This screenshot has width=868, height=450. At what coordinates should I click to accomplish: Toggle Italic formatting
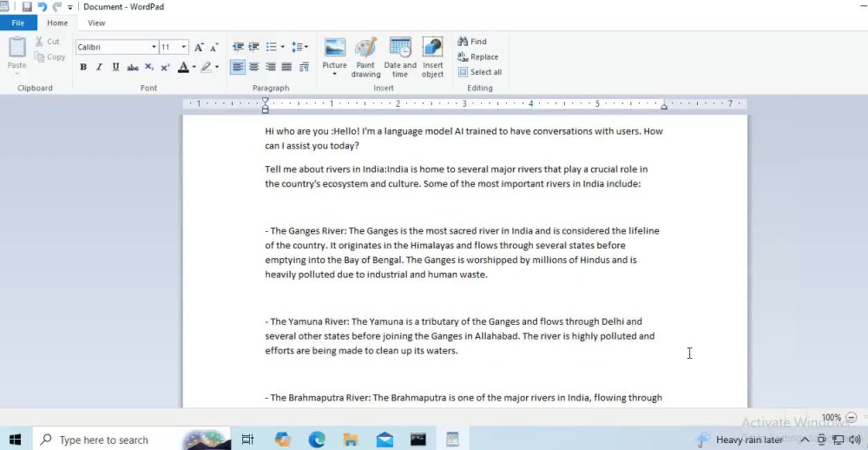(99, 67)
